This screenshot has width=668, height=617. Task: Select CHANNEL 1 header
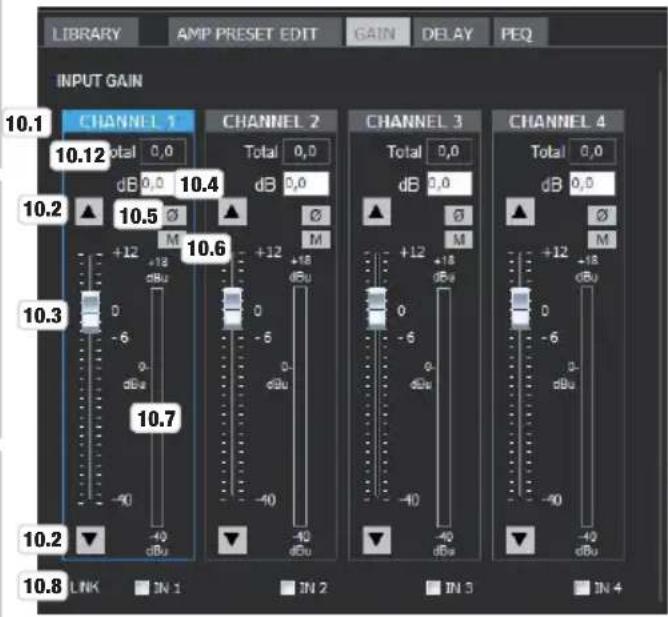click(x=129, y=121)
